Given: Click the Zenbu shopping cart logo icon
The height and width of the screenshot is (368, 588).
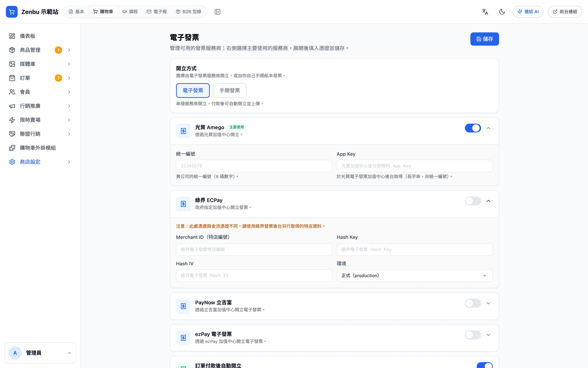Looking at the screenshot, I should 12,12.
